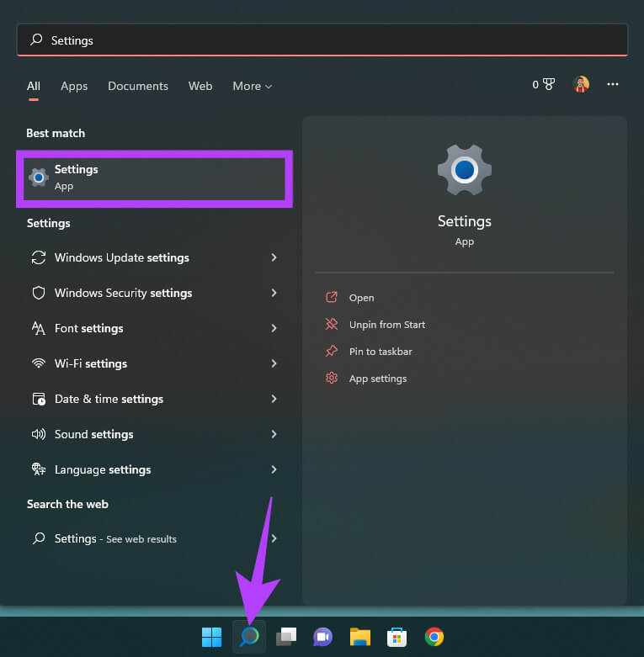644x657 pixels.
Task: Open Task View from the taskbar
Action: click(x=286, y=637)
